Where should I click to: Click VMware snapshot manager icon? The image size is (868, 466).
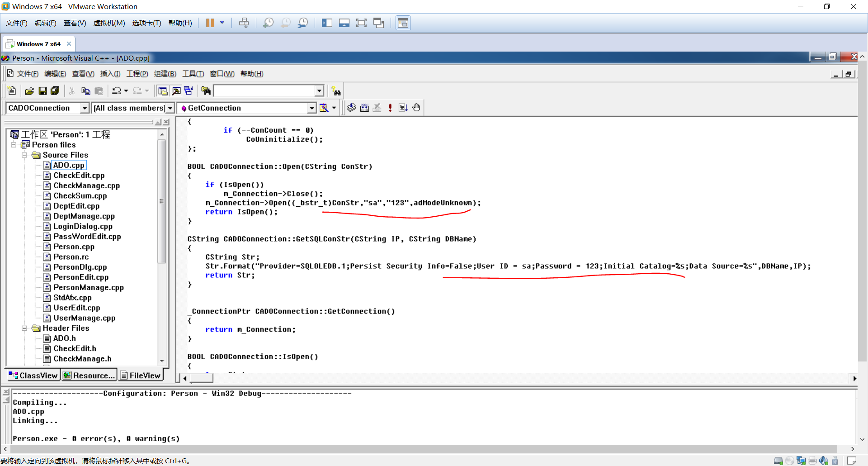tap(303, 23)
